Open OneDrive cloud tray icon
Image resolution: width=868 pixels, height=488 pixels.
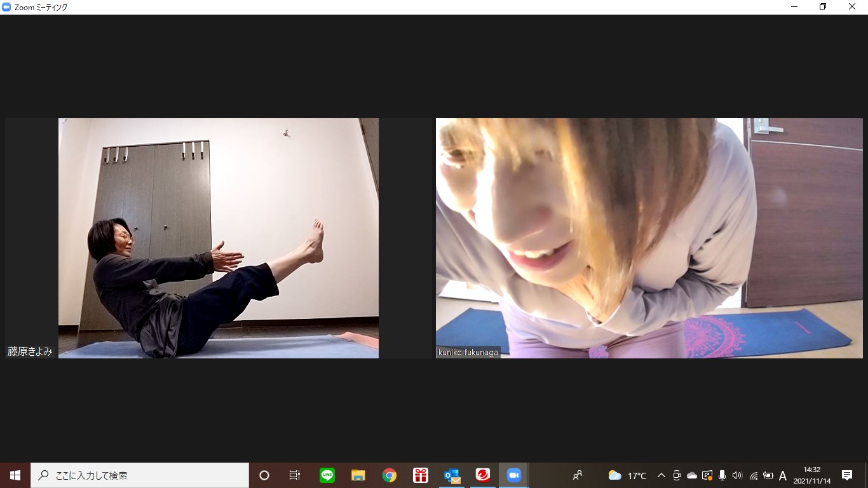pos(692,475)
